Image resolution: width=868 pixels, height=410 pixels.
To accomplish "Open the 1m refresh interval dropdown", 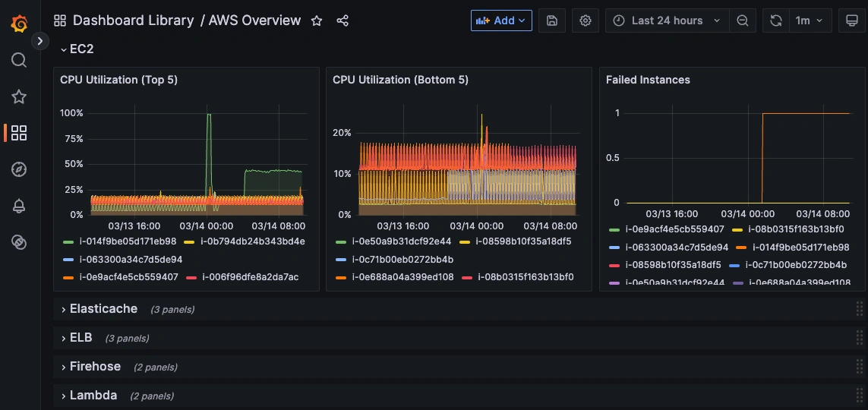I will pos(810,20).
